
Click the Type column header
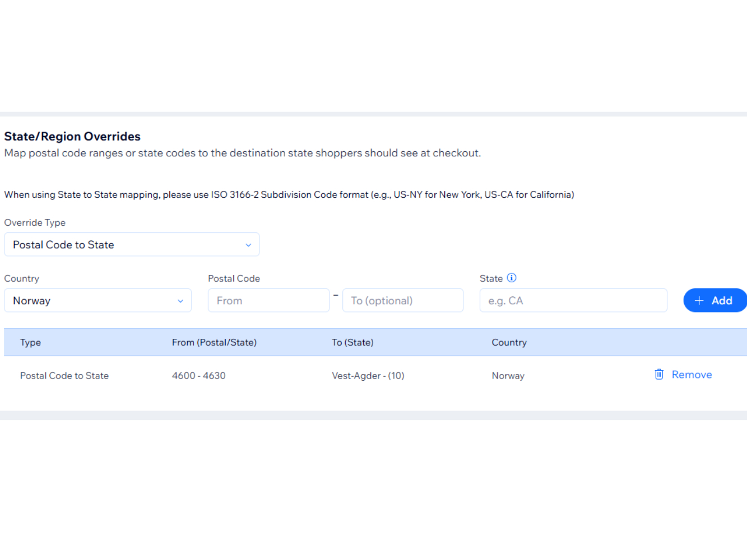30,342
